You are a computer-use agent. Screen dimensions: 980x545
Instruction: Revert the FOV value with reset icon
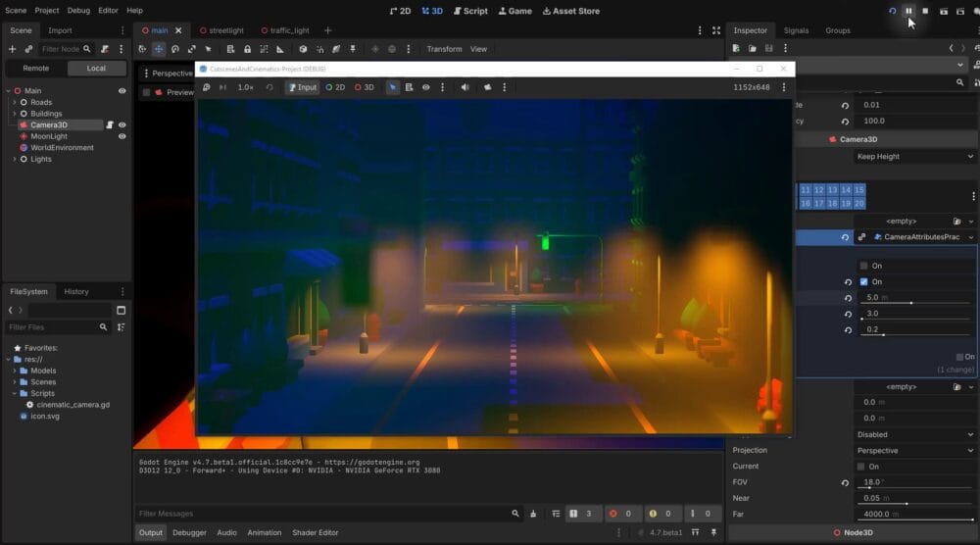click(845, 482)
